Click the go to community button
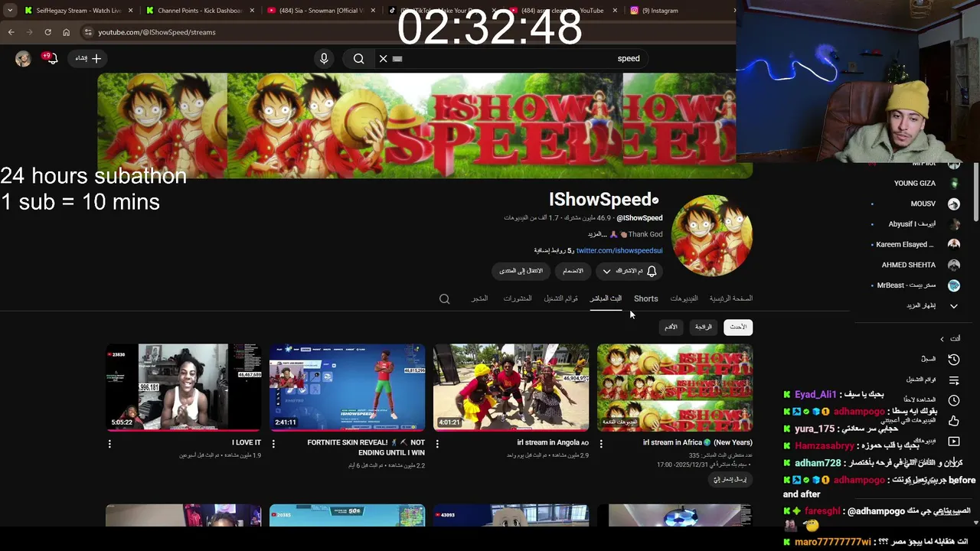Viewport: 980px width, 551px height. tap(521, 271)
